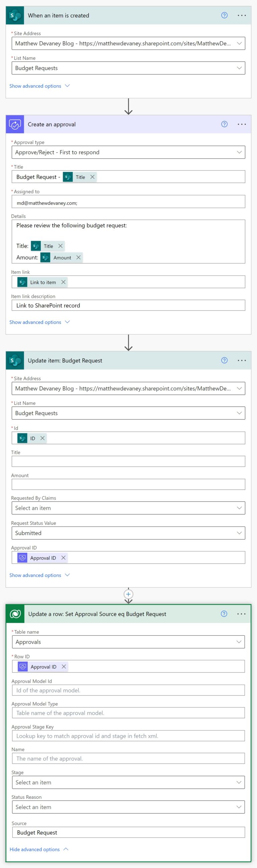Hide advanced options in Update a row
The image size is (257, 868).
pos(39,849)
